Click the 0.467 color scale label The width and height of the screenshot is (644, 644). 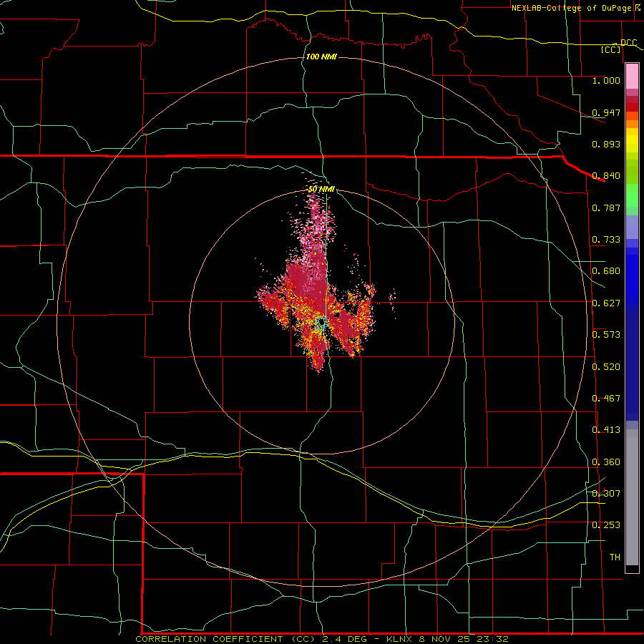(x=606, y=399)
